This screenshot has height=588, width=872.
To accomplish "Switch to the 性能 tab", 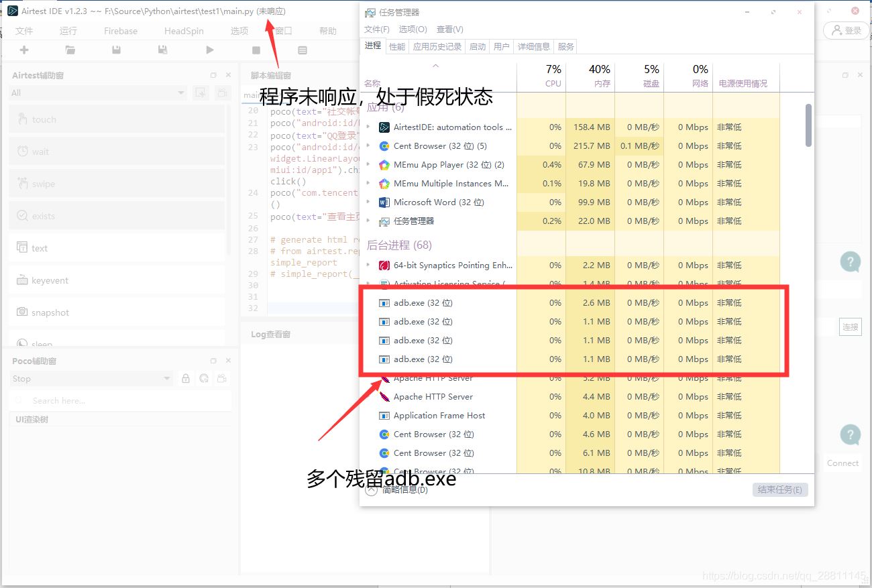I will pyautogui.click(x=397, y=46).
